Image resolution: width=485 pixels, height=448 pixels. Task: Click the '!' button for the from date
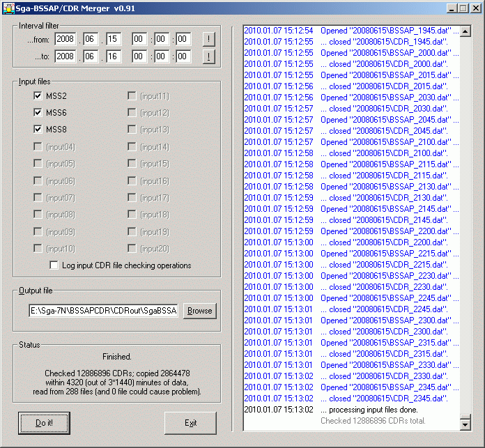pos(209,39)
